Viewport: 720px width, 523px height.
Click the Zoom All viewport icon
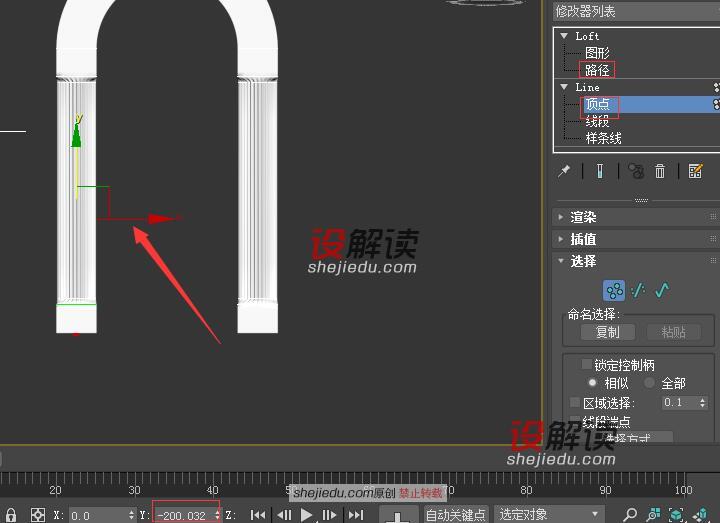tap(653, 515)
